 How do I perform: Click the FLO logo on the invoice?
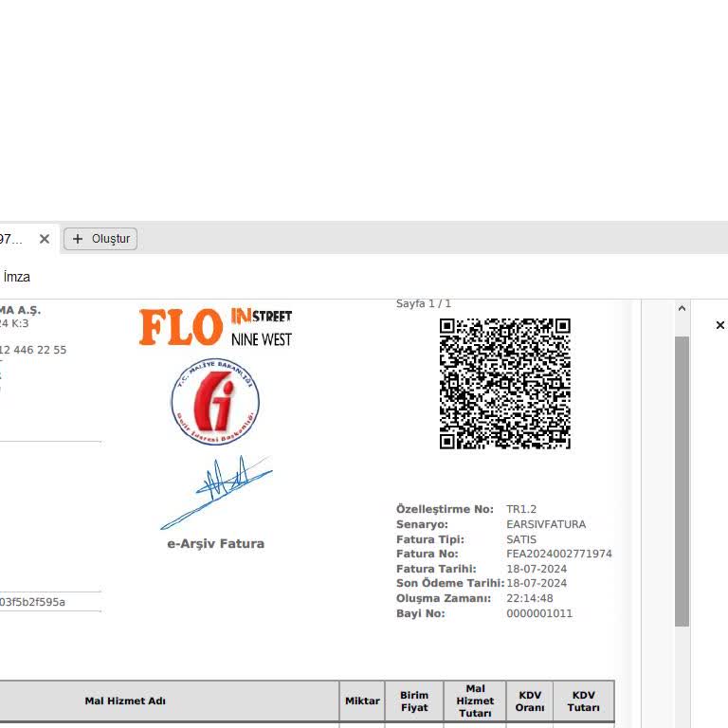[181, 327]
